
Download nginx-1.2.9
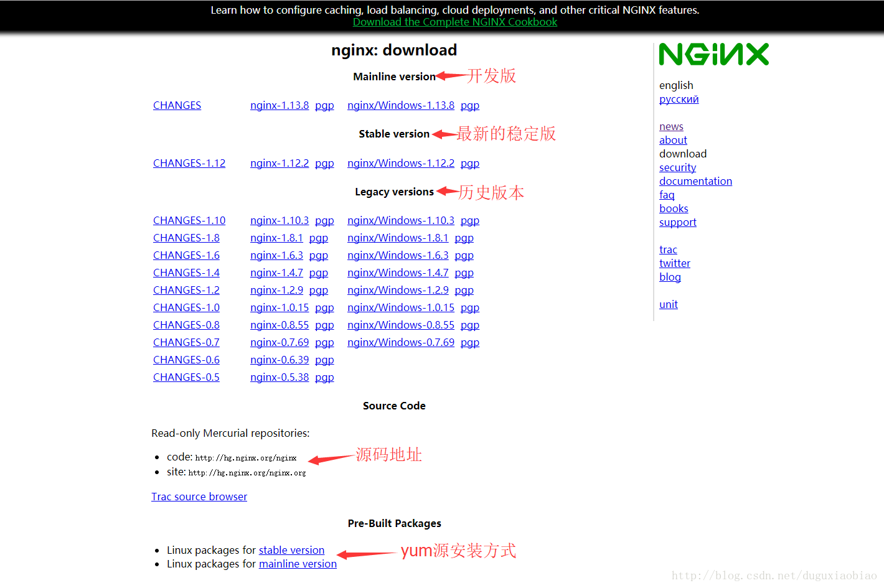tap(276, 290)
